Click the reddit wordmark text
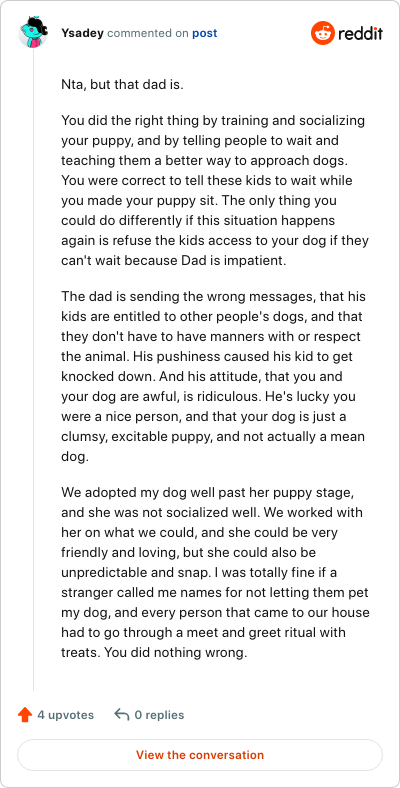 [x=360, y=33]
